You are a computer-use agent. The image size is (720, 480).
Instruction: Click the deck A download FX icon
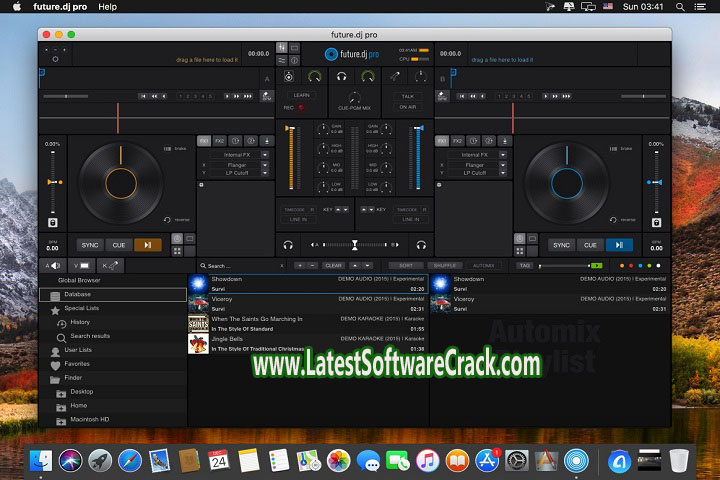(267, 141)
